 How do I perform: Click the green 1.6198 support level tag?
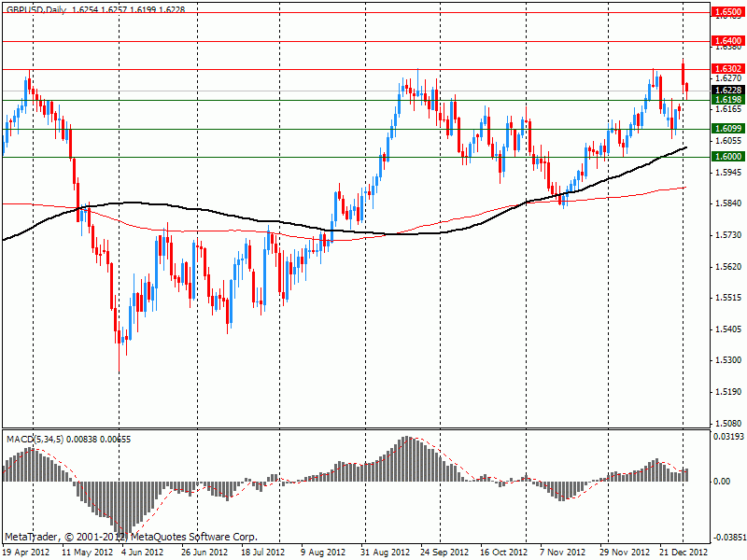point(727,99)
